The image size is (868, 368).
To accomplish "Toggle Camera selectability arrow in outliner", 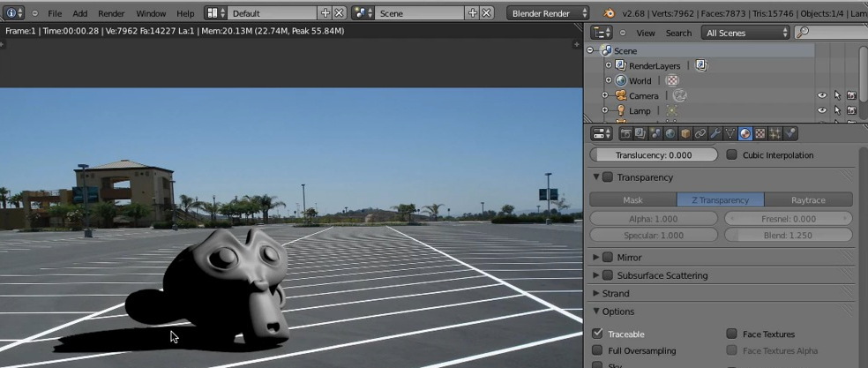I will [837, 96].
